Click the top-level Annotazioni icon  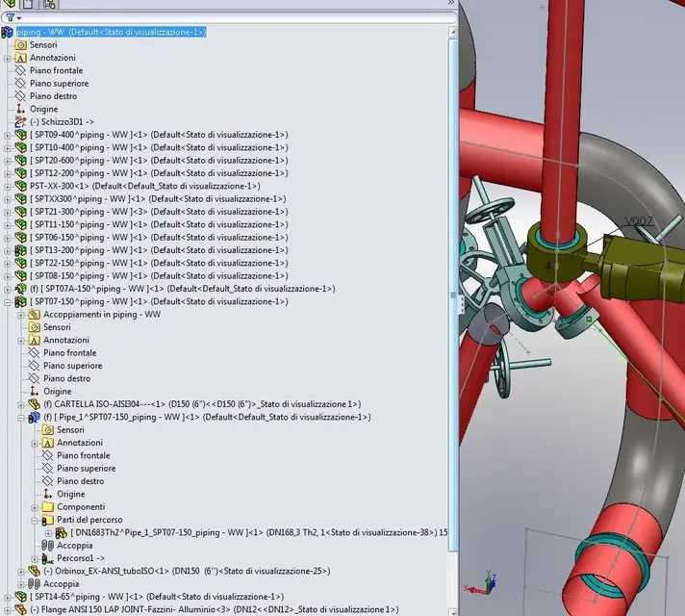20,58
